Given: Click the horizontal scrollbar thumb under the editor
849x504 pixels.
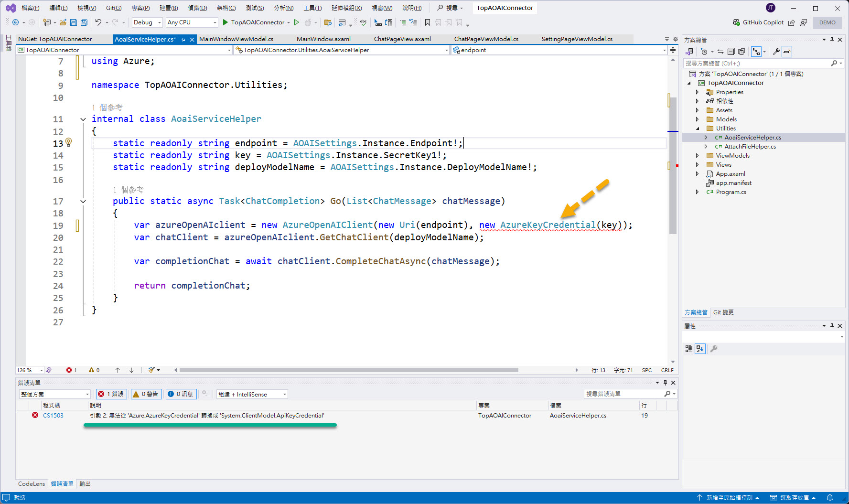Looking at the screenshot, I should coord(349,370).
